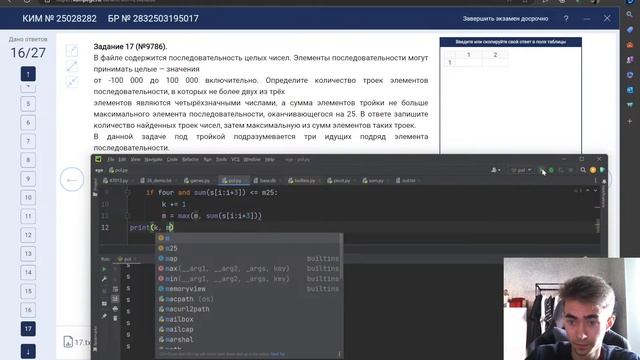Click 'Завершить экзамен досрочно' button
Screen dimensions: 640x360
click(x=505, y=19)
